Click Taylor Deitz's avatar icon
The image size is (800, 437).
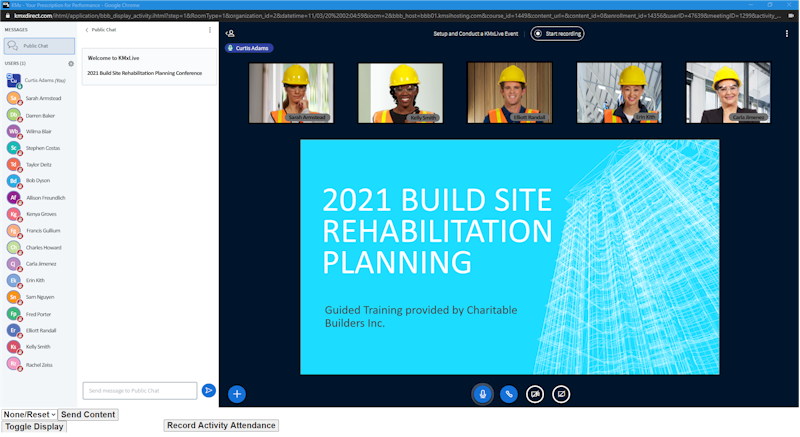[x=14, y=164]
